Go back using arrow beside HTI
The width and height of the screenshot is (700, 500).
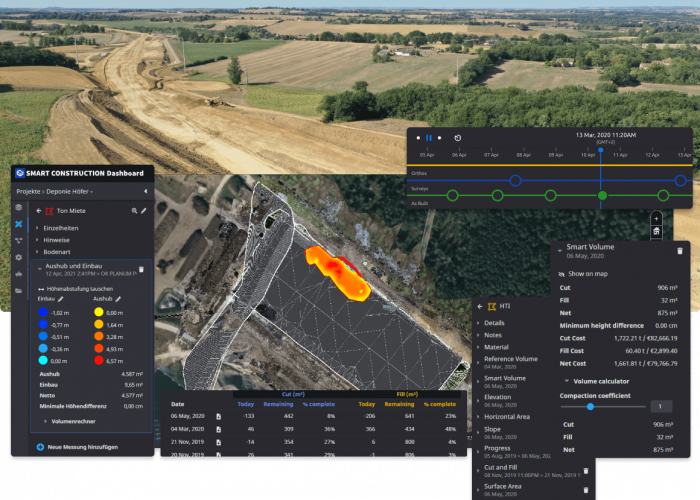479,305
